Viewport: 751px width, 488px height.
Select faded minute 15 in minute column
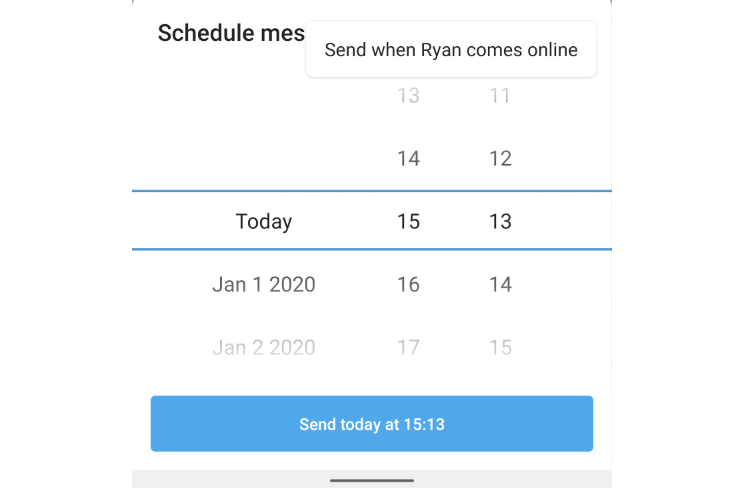[x=500, y=347]
